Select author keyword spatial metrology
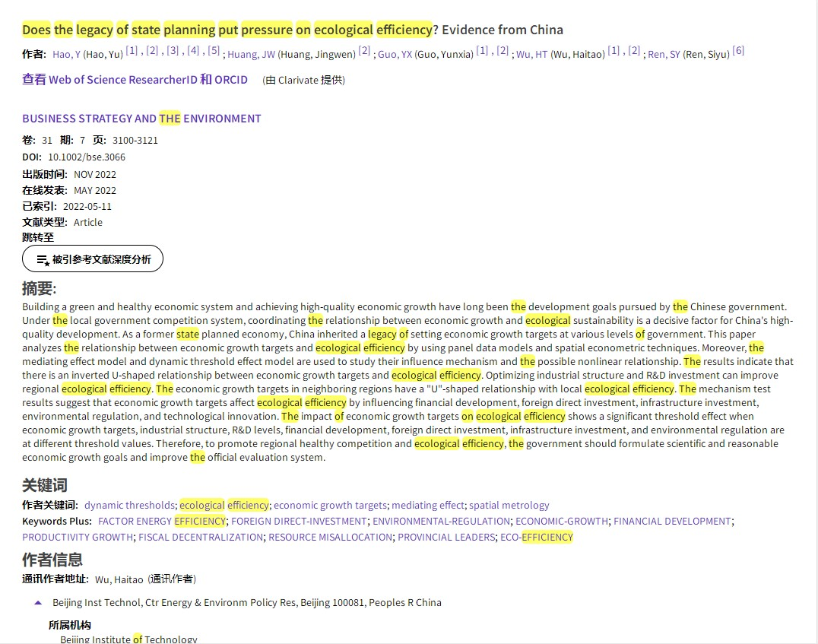Screen dimensions: 818x644 point(509,505)
